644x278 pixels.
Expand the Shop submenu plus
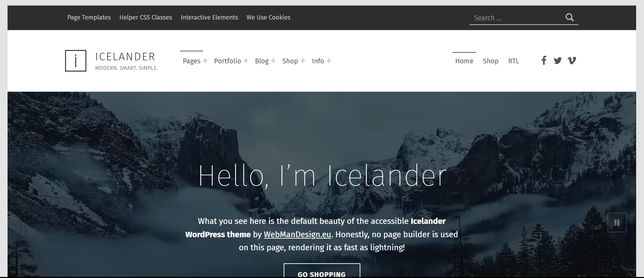point(302,61)
